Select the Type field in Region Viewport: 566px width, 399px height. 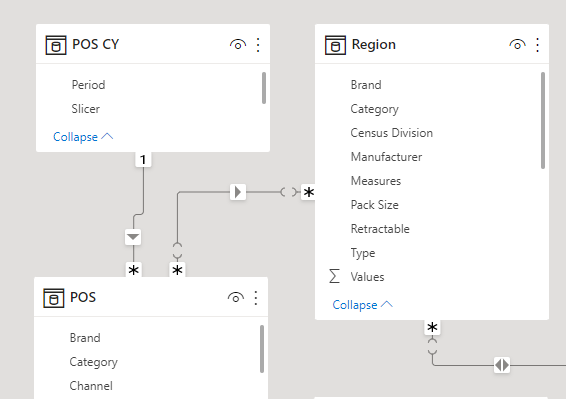coord(363,253)
